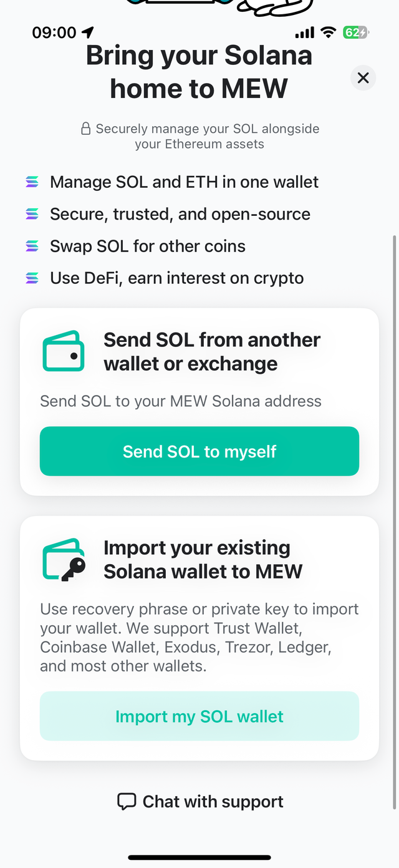Click the chat bubble icon near support text
This screenshot has width=399, height=868.
(x=127, y=801)
